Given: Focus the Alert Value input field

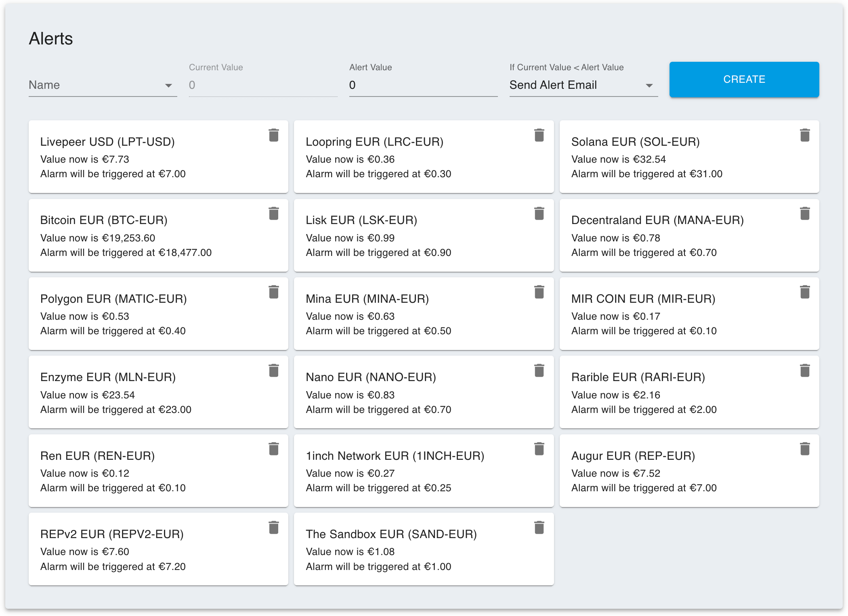Looking at the screenshot, I should pyautogui.click(x=423, y=85).
